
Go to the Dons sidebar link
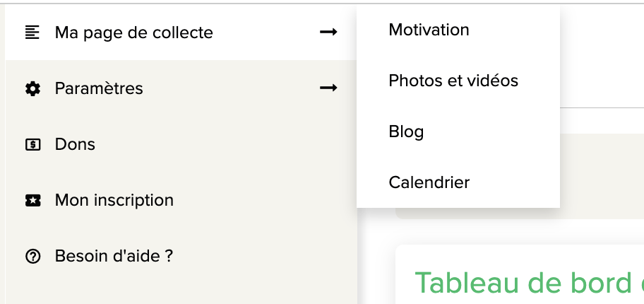pos(75,144)
